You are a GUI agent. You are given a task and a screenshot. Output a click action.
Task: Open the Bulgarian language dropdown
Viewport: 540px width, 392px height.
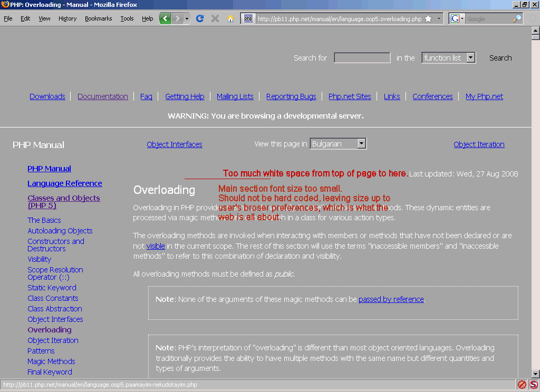coord(338,143)
